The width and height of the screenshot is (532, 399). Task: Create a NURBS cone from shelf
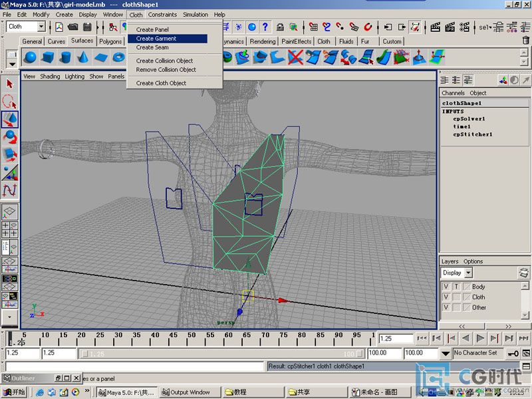(84, 57)
